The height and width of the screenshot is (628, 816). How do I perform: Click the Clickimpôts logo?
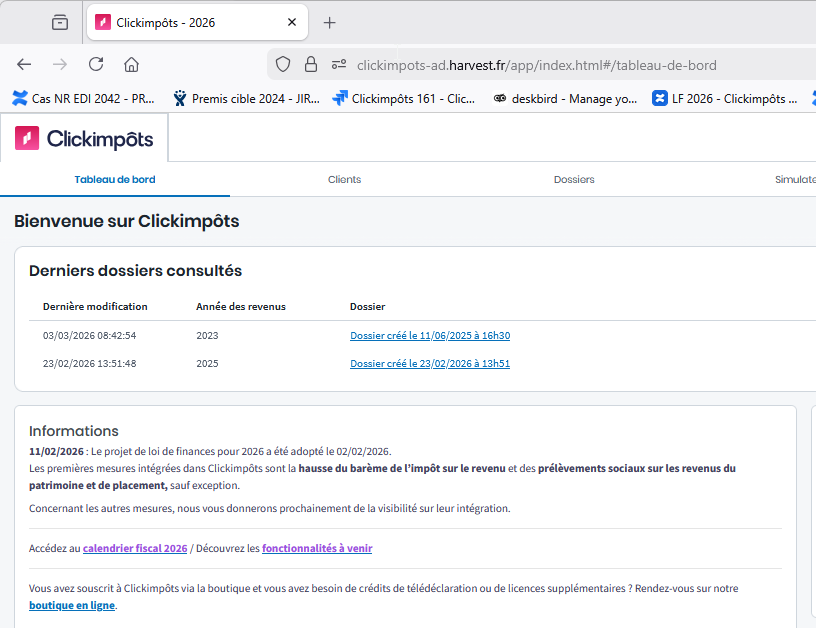85,139
